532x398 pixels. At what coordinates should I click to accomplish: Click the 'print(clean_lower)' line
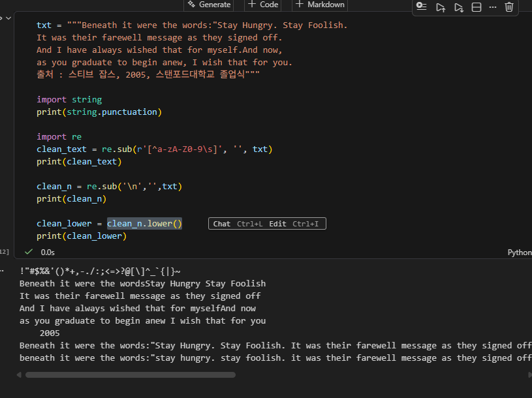click(82, 236)
